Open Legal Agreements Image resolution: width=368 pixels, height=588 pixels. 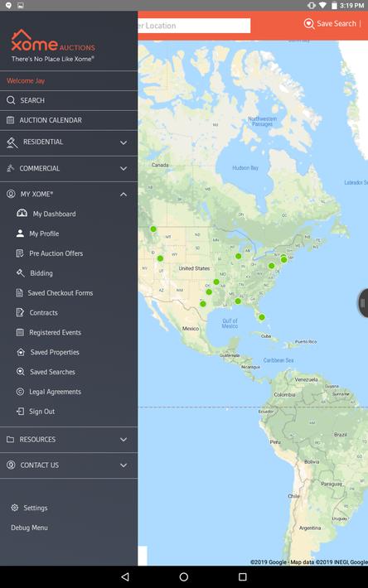[x=56, y=392]
